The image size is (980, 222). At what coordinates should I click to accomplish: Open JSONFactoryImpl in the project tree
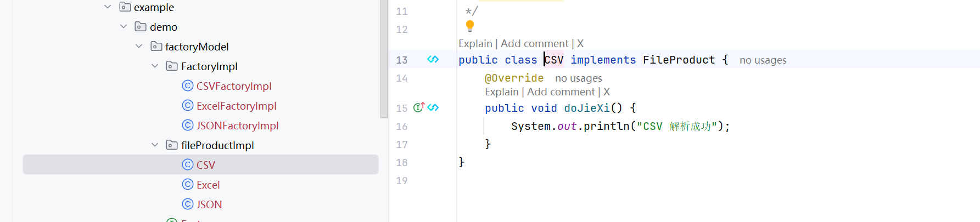237,126
